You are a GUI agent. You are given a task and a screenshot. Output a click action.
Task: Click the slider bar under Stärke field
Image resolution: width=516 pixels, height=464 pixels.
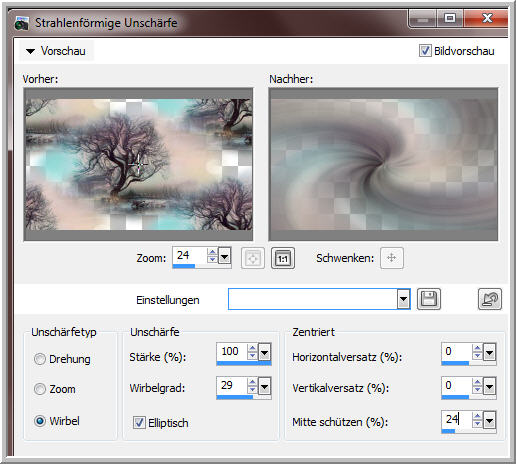[x=244, y=363]
